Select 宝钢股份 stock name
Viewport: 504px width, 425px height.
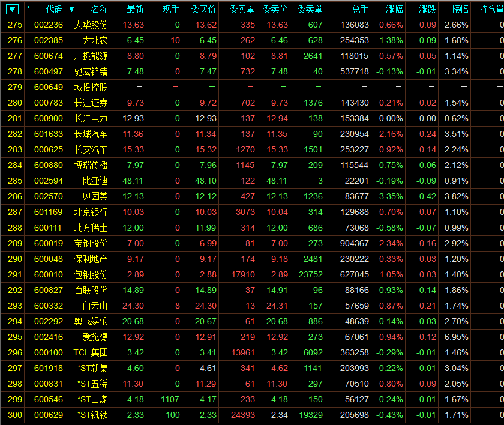(91, 243)
